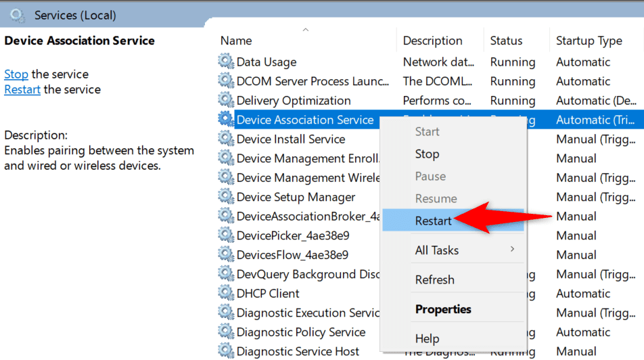This screenshot has height=360, width=644.
Task: Click the Device Install Service gear icon
Action: [226, 139]
